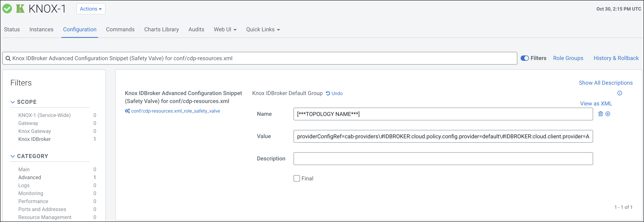Delete the property with the trash icon
The width and height of the screenshot is (644, 222).
click(600, 114)
